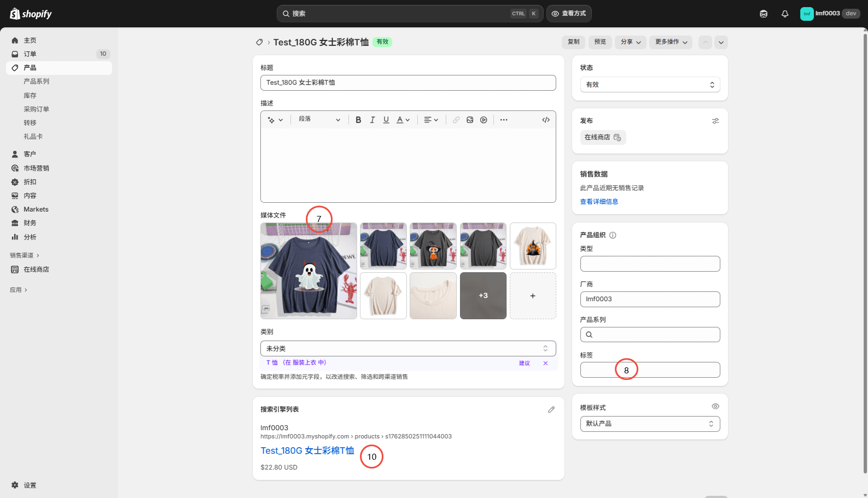The width and height of the screenshot is (868, 498).
Task: Toggle italic formatting
Action: point(372,120)
